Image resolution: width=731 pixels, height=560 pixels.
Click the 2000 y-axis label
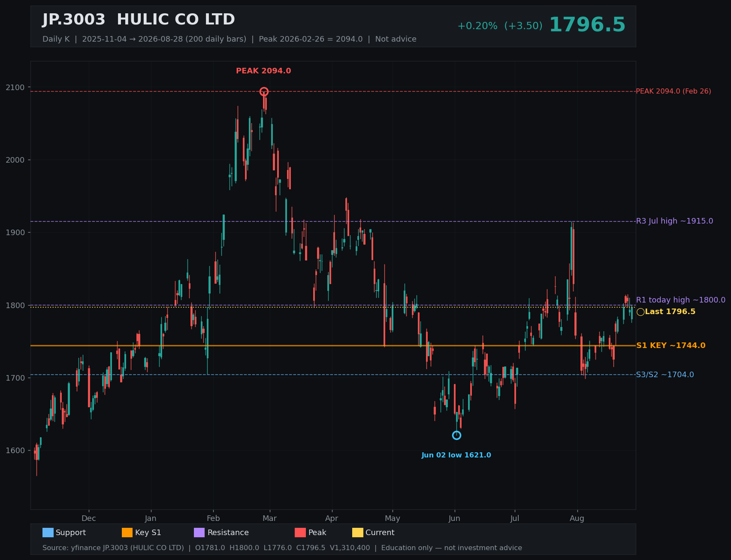click(15, 160)
